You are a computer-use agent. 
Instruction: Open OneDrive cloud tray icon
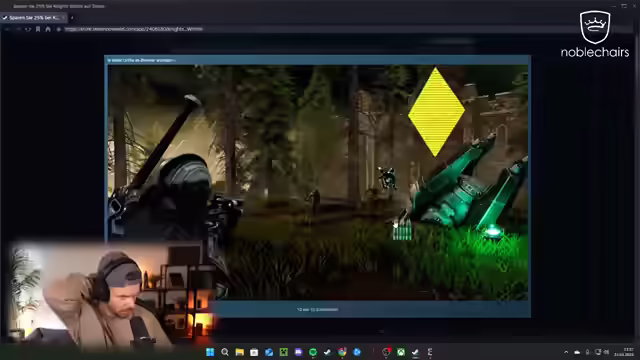click(x=577, y=352)
